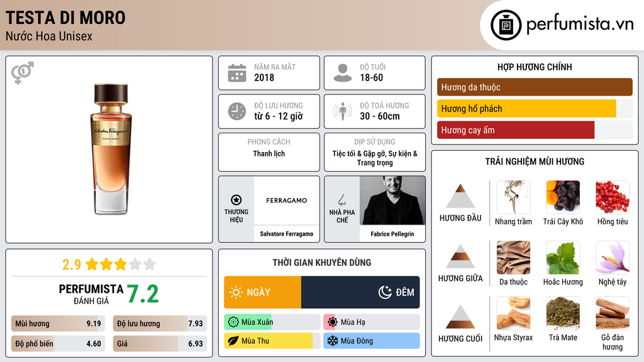This screenshot has width=644, height=362.
Task: Select the Gỗ đàn hương note image
Action: pyautogui.click(x=613, y=313)
